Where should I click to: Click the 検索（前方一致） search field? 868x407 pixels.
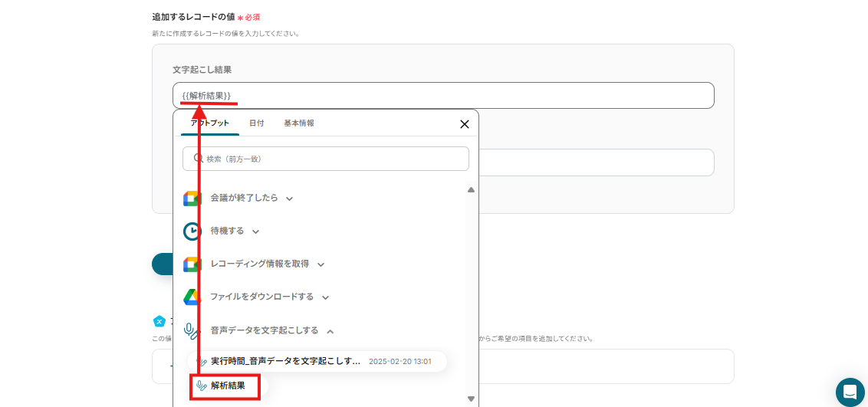(x=325, y=159)
